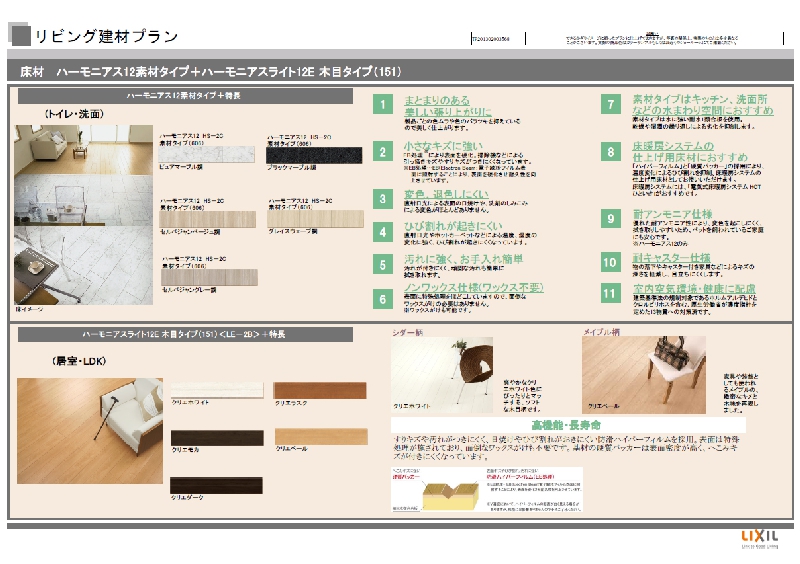Open the 耐アンモニア仕様 link
The image size is (800, 564).
pyautogui.click(x=672, y=214)
